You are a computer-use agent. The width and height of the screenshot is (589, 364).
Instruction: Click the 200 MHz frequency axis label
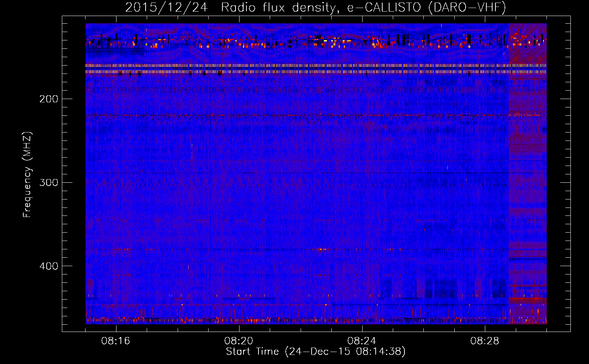point(48,99)
